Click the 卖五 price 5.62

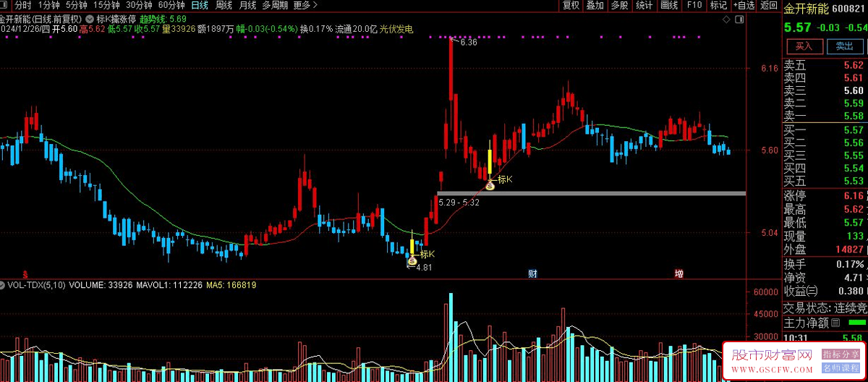coord(854,64)
